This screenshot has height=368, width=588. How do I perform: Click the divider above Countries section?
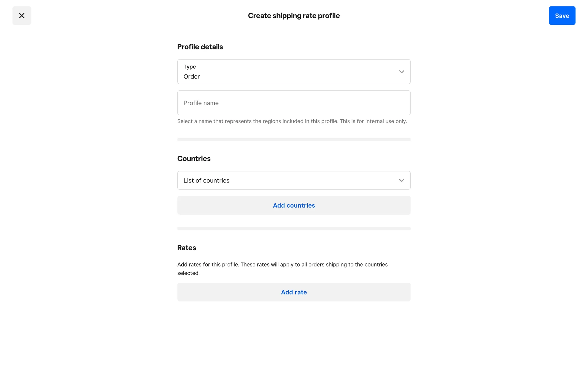294,140
